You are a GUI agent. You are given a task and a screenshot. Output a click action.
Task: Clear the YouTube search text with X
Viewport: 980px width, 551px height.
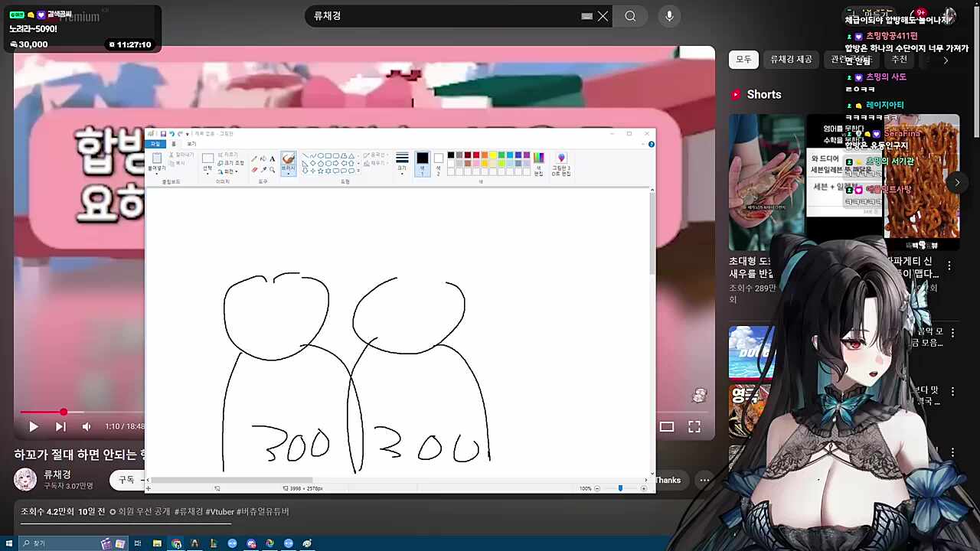(603, 16)
